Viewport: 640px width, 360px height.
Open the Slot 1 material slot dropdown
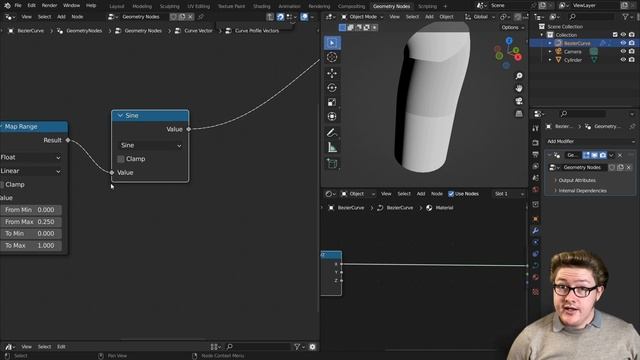(509, 194)
